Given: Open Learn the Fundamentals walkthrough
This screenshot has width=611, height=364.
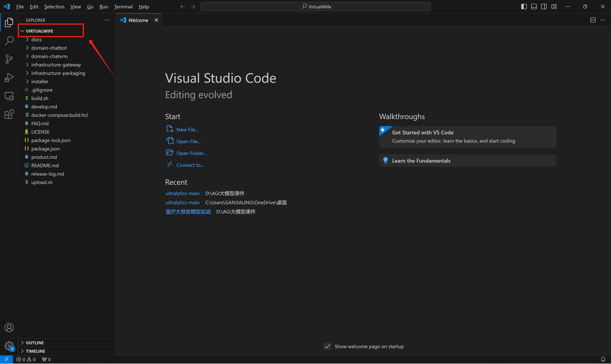Looking at the screenshot, I should [x=468, y=160].
